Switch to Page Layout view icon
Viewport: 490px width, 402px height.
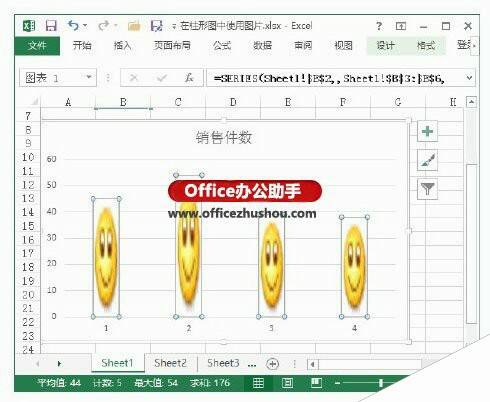[287, 383]
